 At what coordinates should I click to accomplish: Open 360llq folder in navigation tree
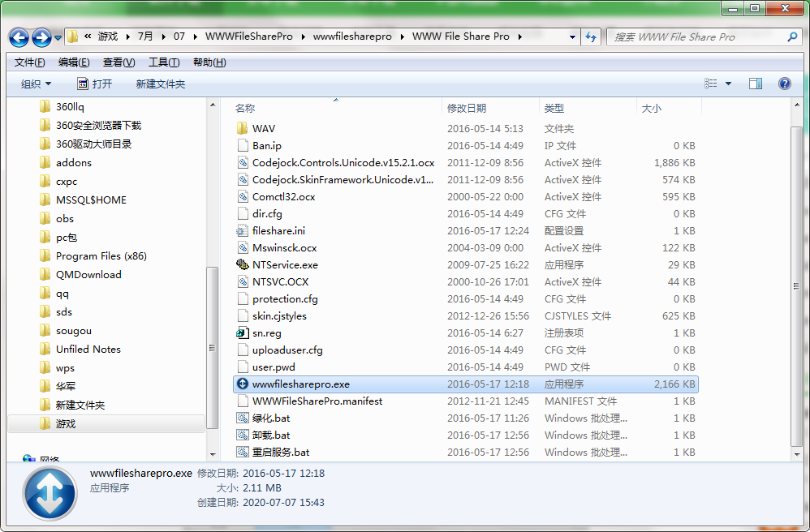click(x=62, y=107)
